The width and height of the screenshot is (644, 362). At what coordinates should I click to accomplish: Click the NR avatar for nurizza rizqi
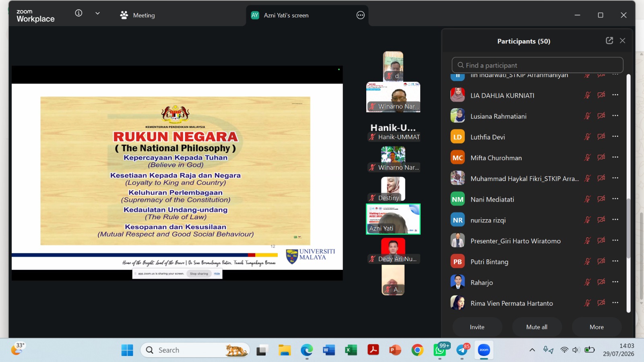click(x=458, y=220)
